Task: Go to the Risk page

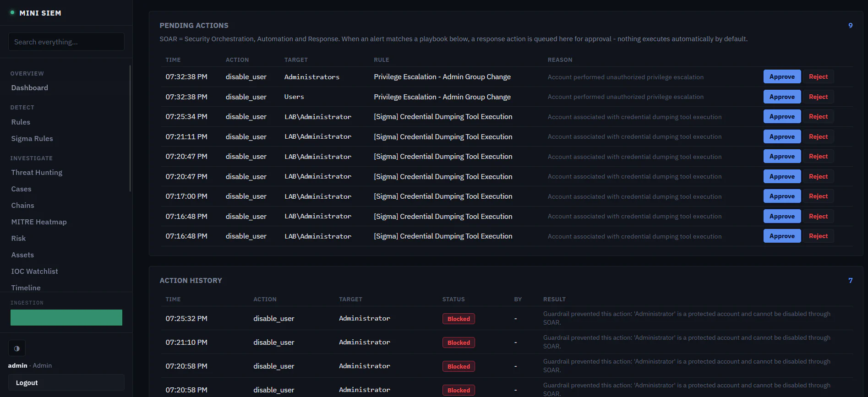Action: click(x=18, y=238)
